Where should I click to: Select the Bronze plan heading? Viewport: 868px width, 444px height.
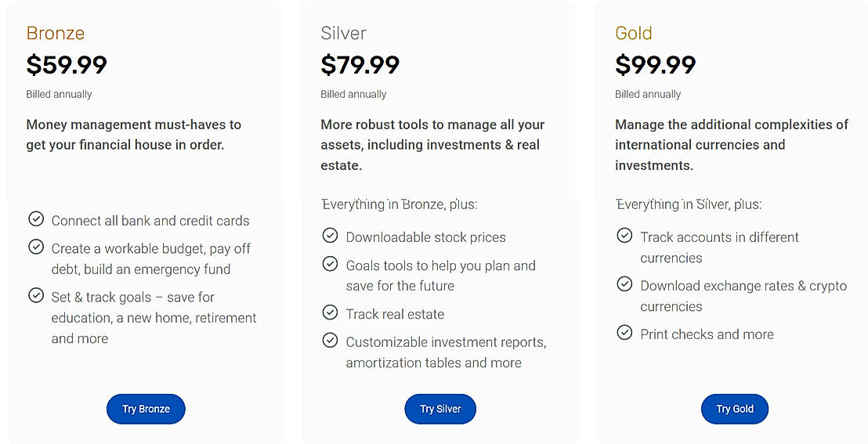55,33
